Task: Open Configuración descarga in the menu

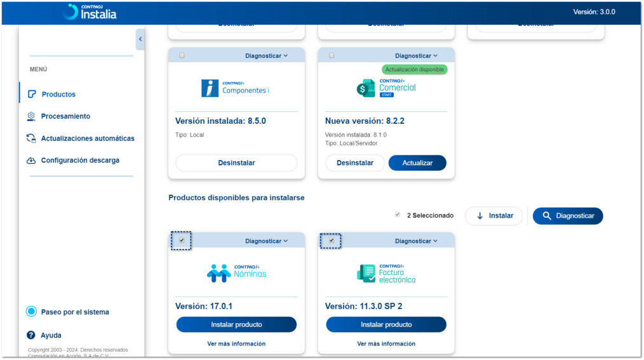Action: point(80,160)
